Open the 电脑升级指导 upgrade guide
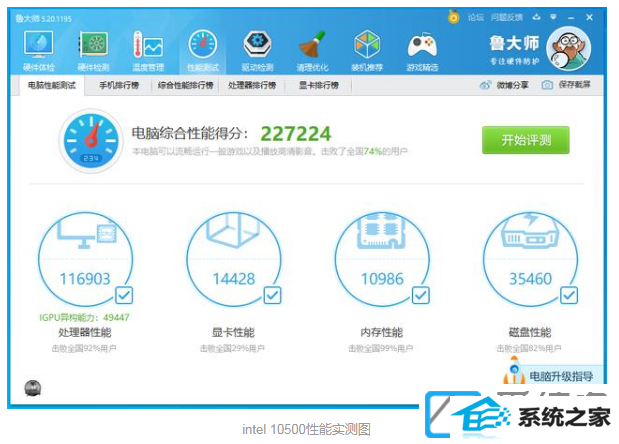Image resolution: width=619 pixels, height=444 pixels. pos(561,376)
